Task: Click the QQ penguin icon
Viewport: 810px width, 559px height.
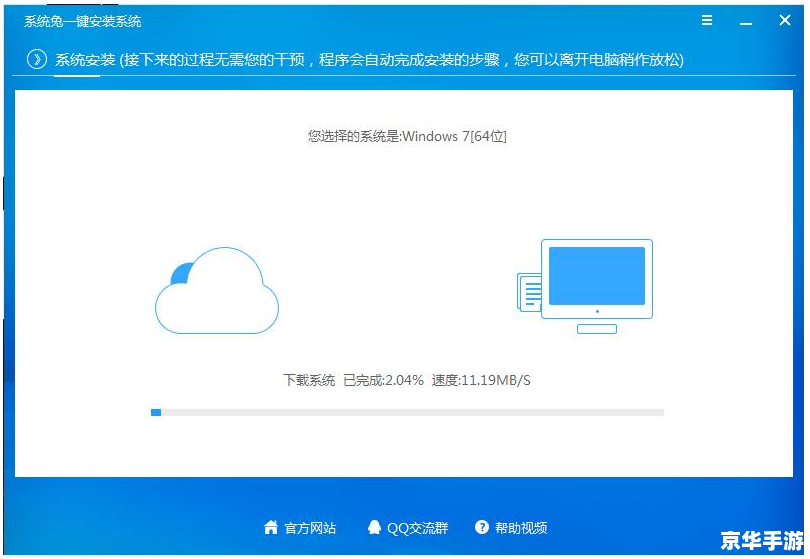Action: pos(374,527)
